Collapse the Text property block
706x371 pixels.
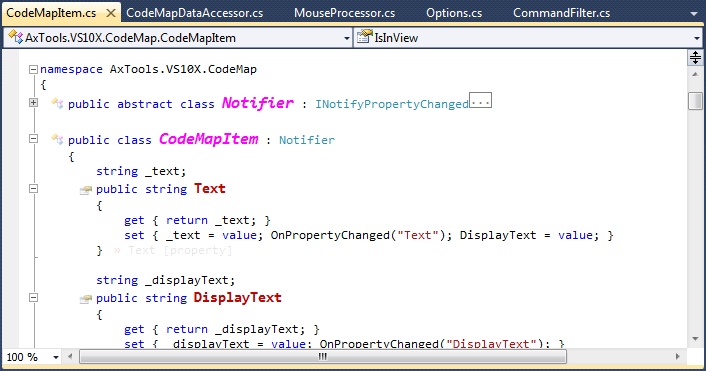[33, 189]
